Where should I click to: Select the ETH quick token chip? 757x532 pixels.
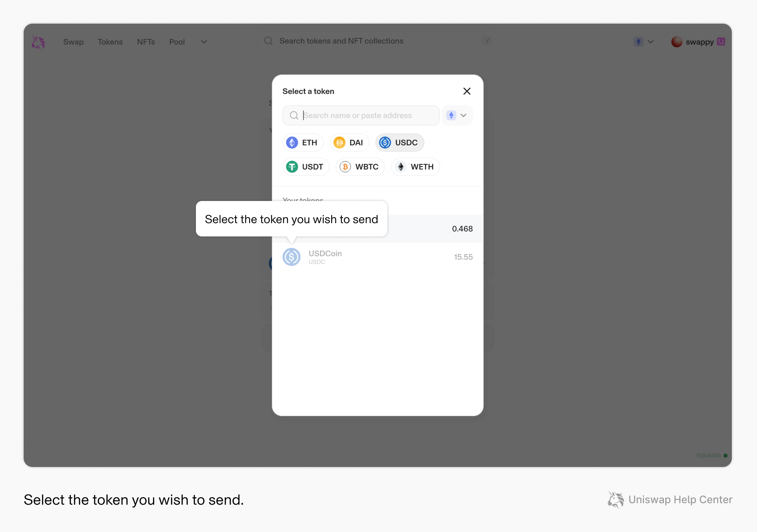(x=303, y=143)
